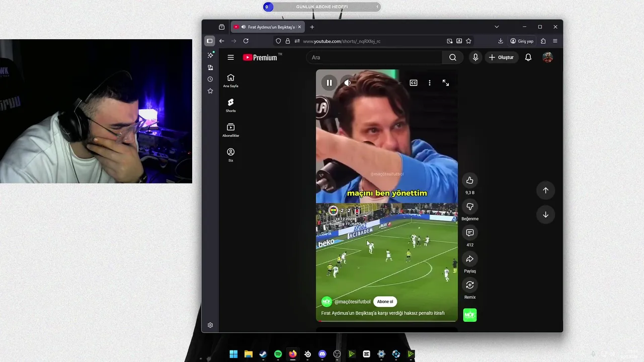The width and height of the screenshot is (644, 362).
Task: Open a new browser tab
Action: [x=312, y=27]
